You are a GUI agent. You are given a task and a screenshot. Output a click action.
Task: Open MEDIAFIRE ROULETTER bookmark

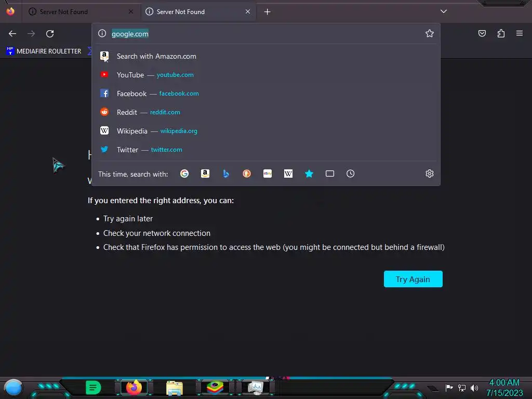(44, 51)
